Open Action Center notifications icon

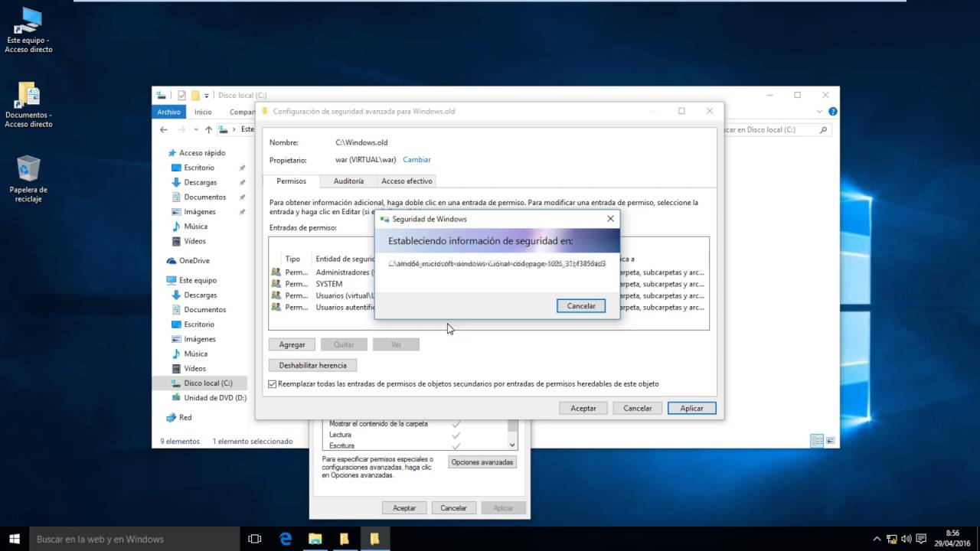click(922, 539)
